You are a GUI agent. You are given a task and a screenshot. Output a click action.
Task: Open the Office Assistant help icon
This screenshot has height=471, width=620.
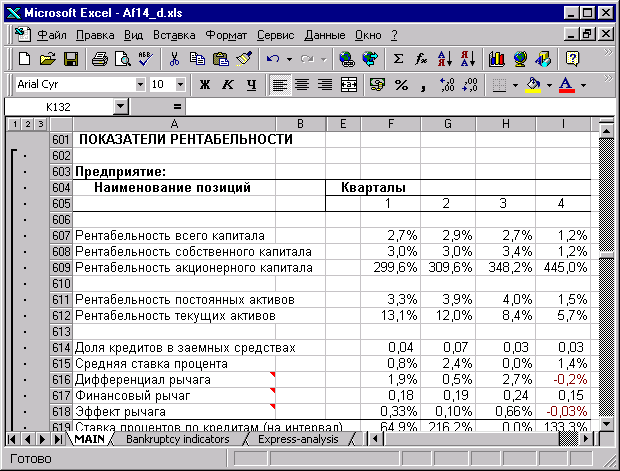[x=572, y=59]
